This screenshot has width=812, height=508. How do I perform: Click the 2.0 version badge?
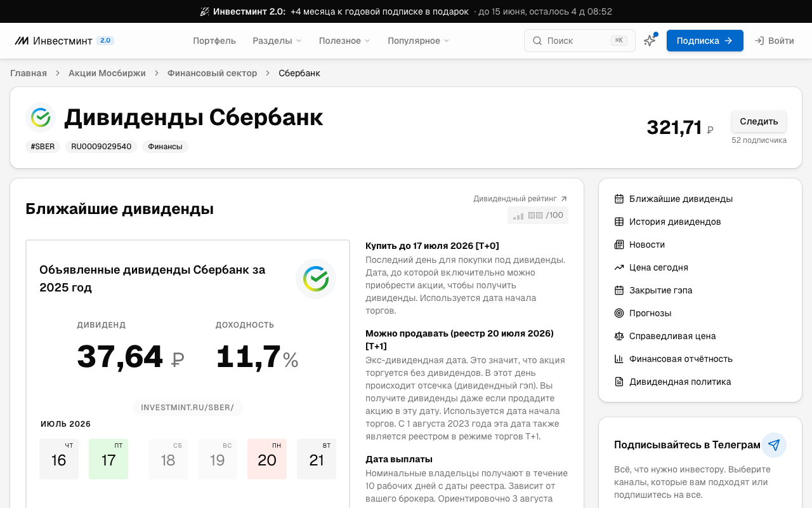105,41
